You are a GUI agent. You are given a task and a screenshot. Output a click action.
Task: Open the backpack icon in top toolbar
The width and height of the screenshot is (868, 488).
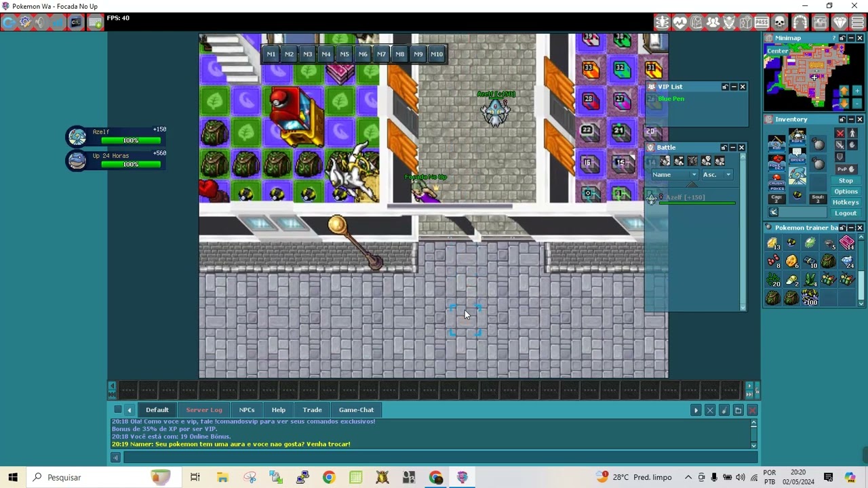(696, 22)
